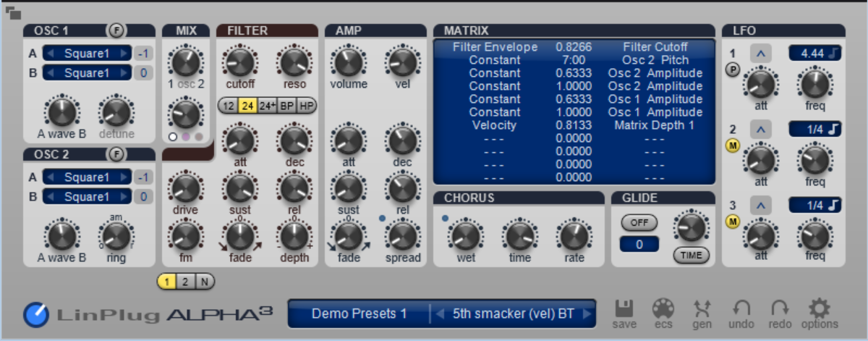Toggle OSC 1 free-run F button
Viewport: 868px width, 341px height.
pyautogui.click(x=116, y=30)
